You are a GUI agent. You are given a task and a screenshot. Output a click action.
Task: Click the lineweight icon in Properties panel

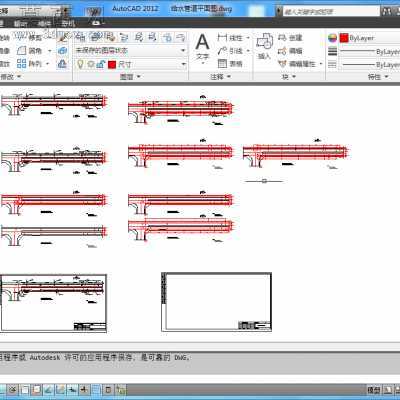click(332, 51)
